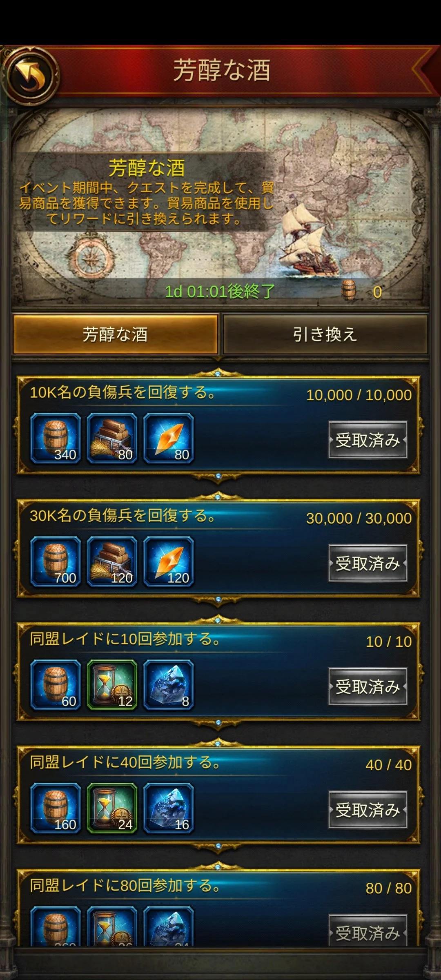441x980 pixels.
Task: Tap 受取済み button for 40 raids quest
Action: click(x=368, y=810)
